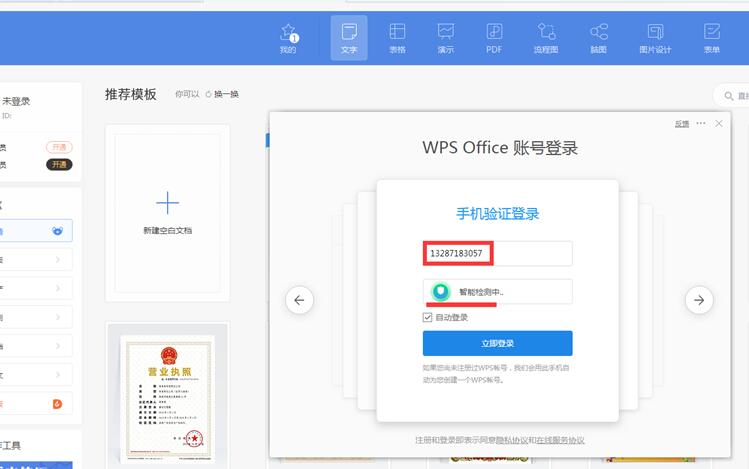Go to previous login method arrow
Image resolution: width=749 pixels, height=469 pixels.
(300, 300)
